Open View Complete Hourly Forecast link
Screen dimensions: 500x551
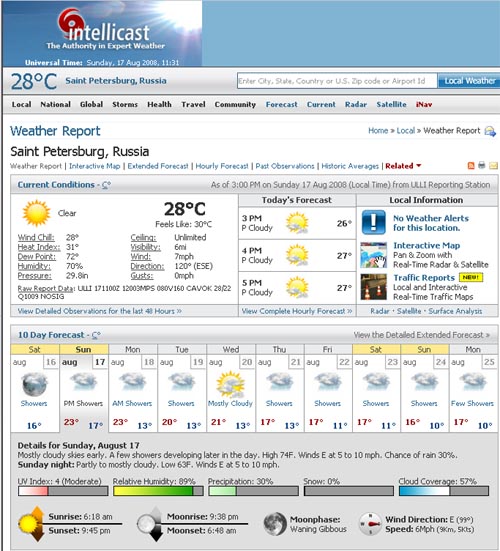click(x=297, y=311)
